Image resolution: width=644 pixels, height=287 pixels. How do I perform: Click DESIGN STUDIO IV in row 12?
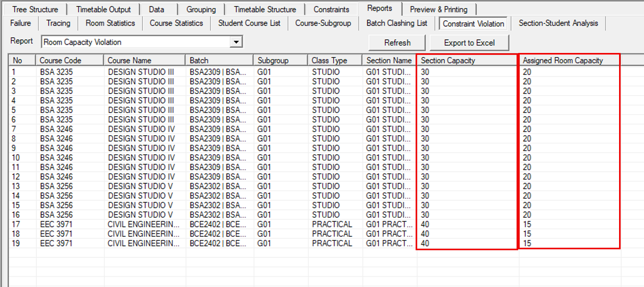tap(141, 177)
